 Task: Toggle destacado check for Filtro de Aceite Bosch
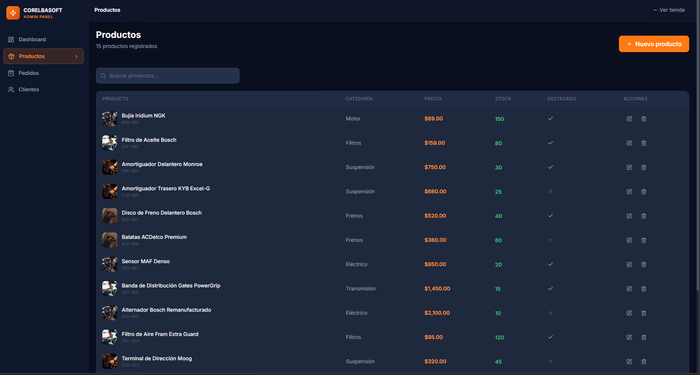[550, 143]
